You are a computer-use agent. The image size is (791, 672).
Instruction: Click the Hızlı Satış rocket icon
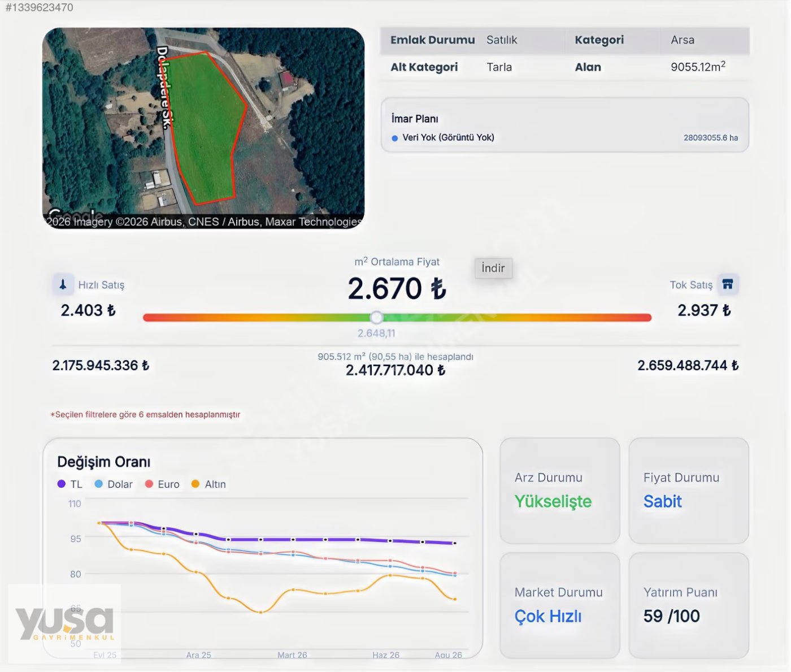[63, 284]
